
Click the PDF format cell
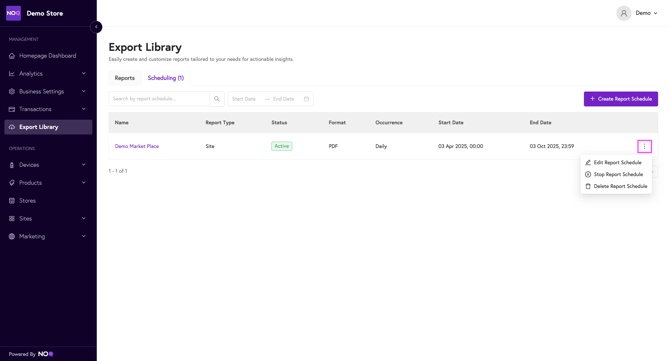click(x=333, y=146)
